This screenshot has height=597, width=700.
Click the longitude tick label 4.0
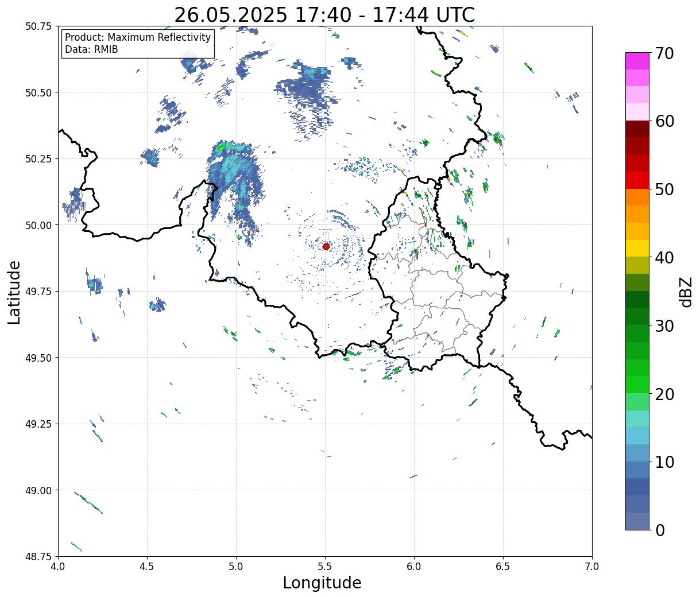[x=57, y=567]
